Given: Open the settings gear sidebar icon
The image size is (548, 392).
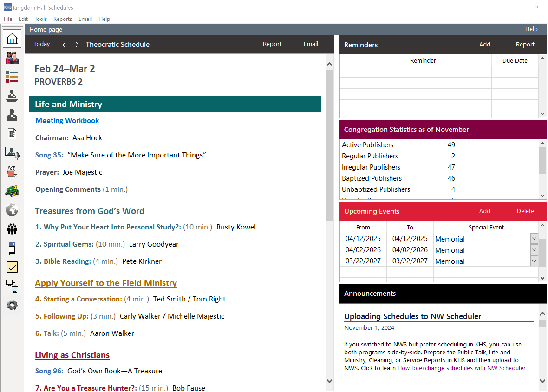Looking at the screenshot, I should [12, 305].
